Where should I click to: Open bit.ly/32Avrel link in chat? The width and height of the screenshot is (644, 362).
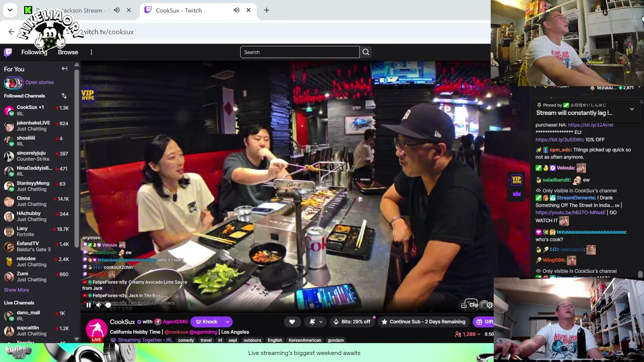click(x=591, y=125)
